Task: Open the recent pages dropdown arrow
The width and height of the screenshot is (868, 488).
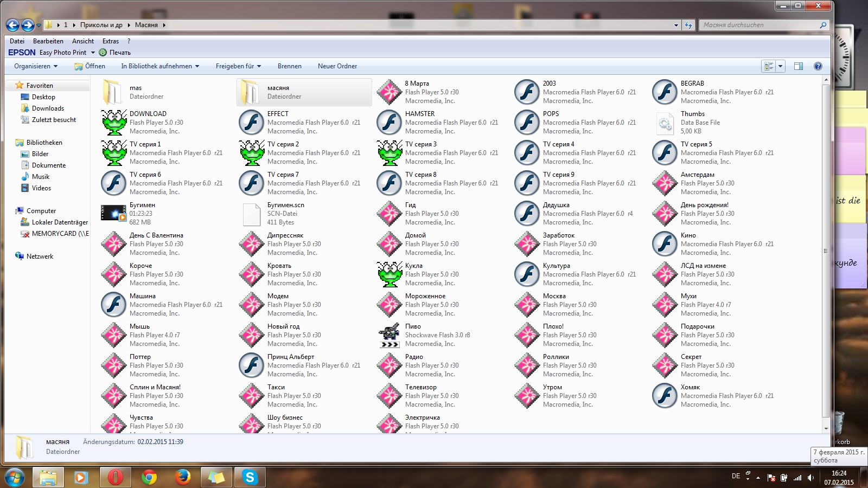Action: point(39,25)
